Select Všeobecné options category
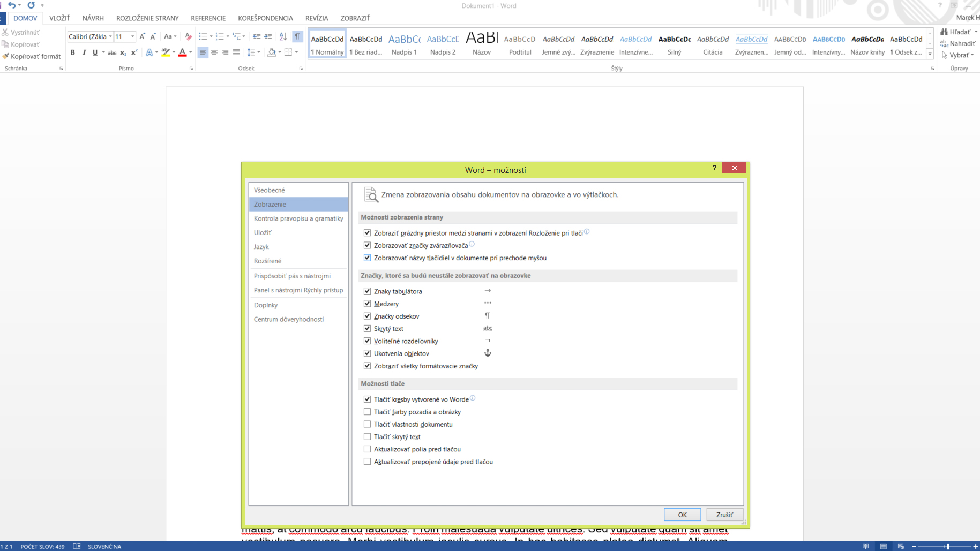The height and width of the screenshot is (551, 980). click(298, 190)
